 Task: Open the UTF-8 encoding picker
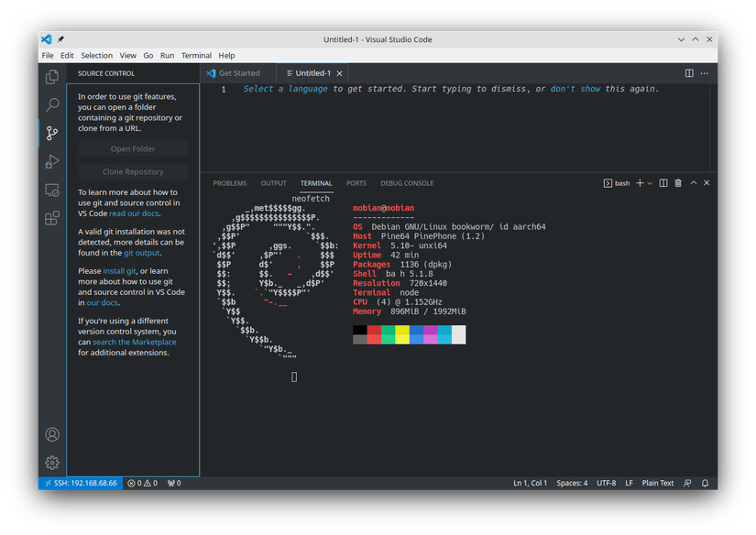606,483
